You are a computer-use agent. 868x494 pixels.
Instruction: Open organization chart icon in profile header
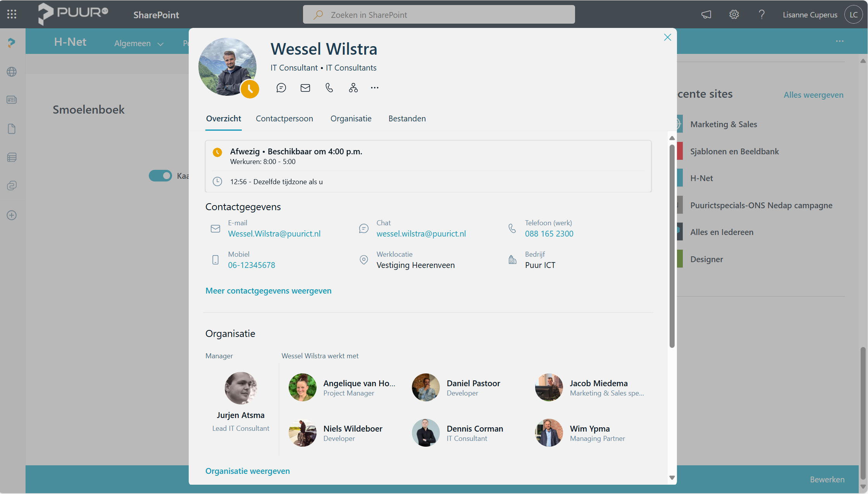point(353,88)
